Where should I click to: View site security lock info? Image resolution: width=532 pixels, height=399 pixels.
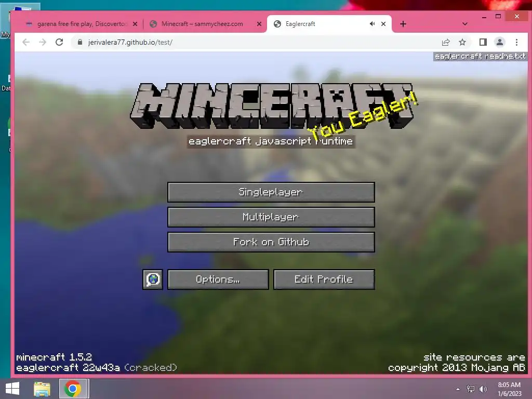[x=80, y=42]
